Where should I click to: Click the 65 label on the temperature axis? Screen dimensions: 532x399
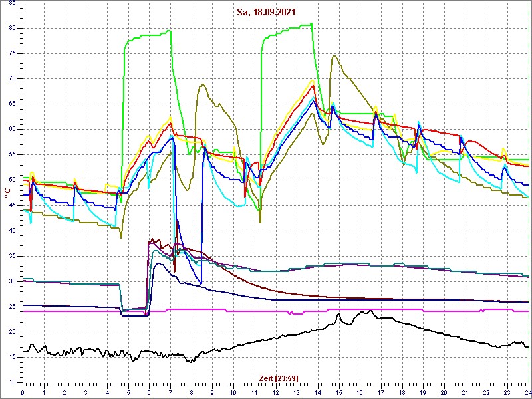click(11, 104)
